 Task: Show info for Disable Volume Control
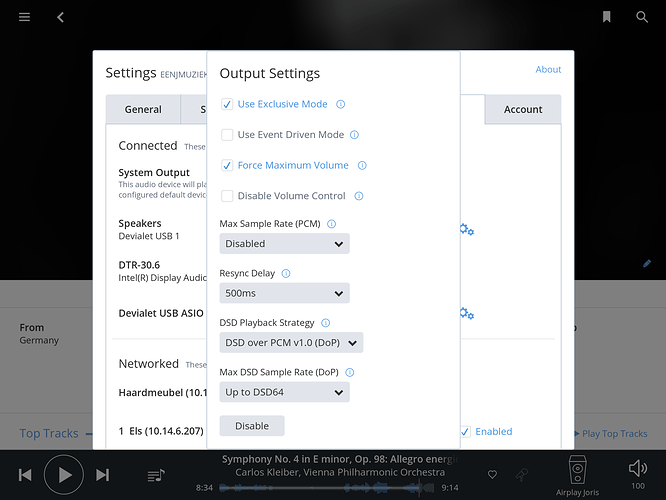click(358, 196)
